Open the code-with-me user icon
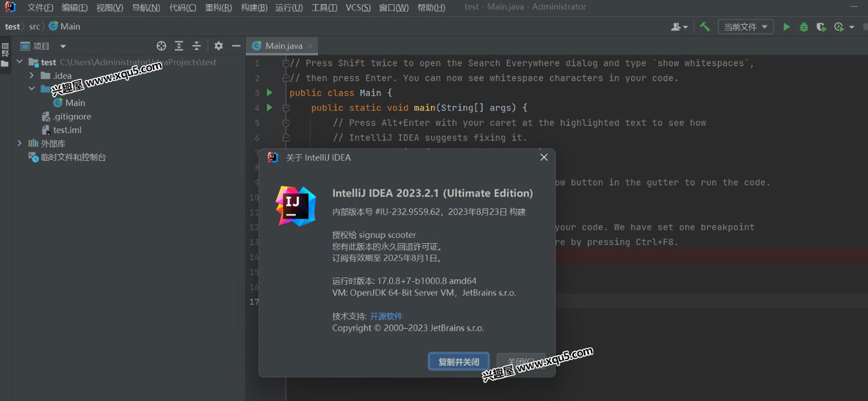868x401 pixels. [x=676, y=27]
